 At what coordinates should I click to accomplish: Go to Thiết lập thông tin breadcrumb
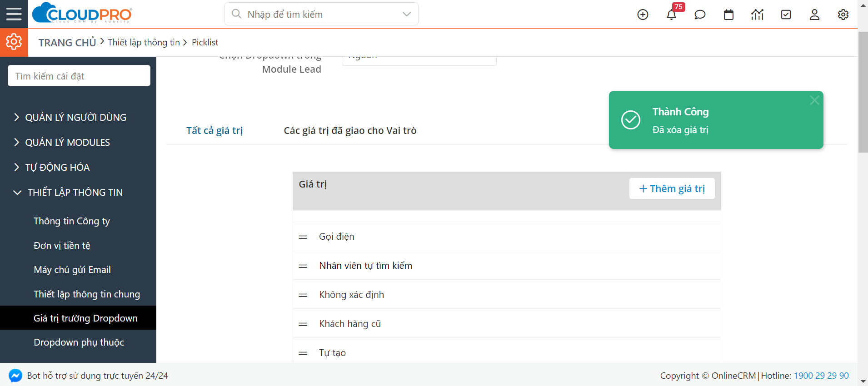click(144, 42)
